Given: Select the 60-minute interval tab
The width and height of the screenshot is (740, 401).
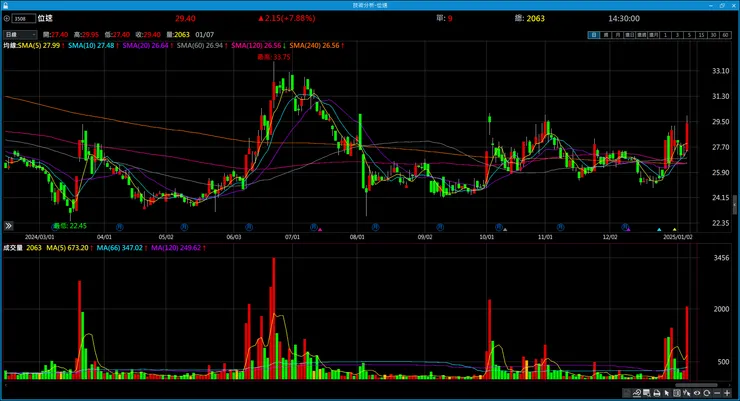Looking at the screenshot, I should click(726, 35).
